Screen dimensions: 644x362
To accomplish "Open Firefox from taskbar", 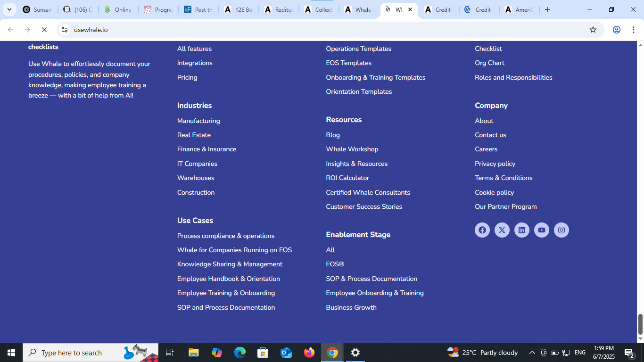I will 309,353.
